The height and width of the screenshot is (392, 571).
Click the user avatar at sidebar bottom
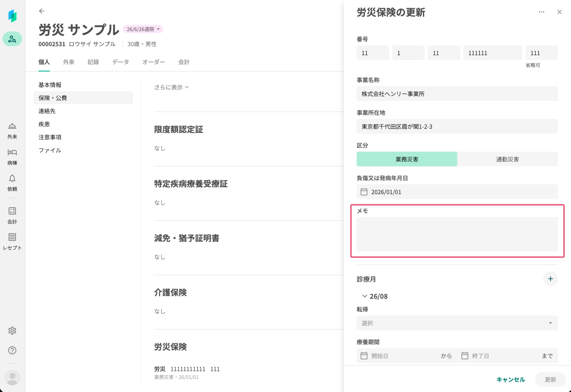tap(12, 378)
